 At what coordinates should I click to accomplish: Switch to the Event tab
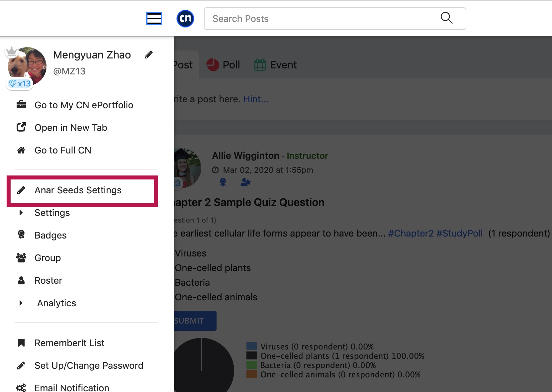(276, 65)
